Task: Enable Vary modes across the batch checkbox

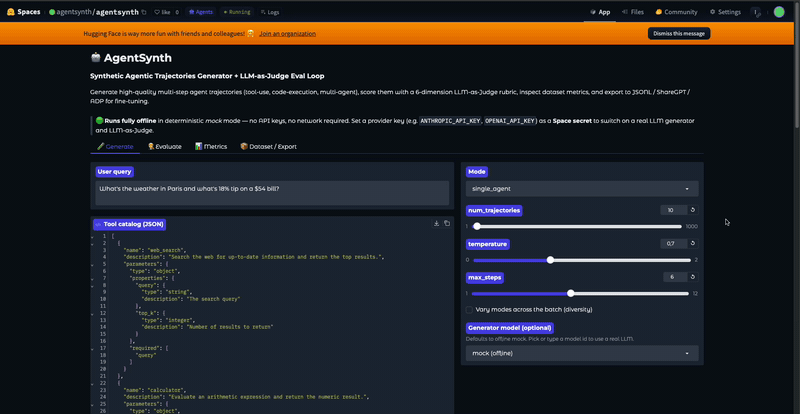Action: coord(469,309)
